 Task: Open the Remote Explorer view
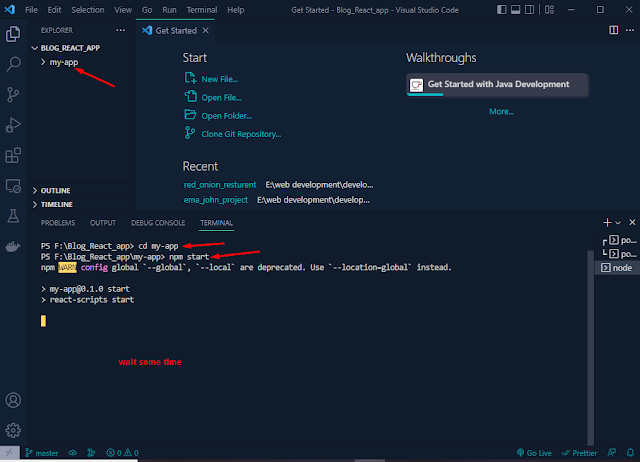click(13, 186)
